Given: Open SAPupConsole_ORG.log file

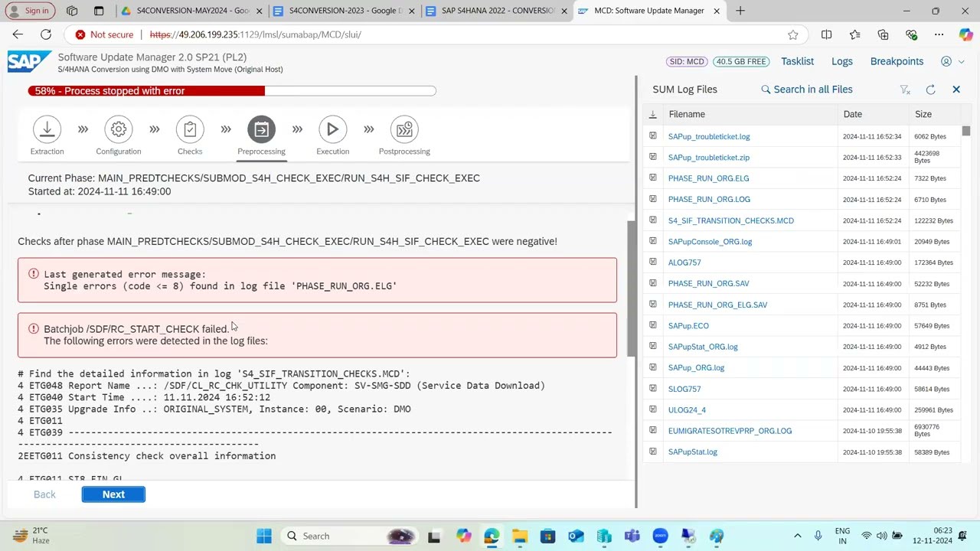Looking at the screenshot, I should pyautogui.click(x=710, y=242).
